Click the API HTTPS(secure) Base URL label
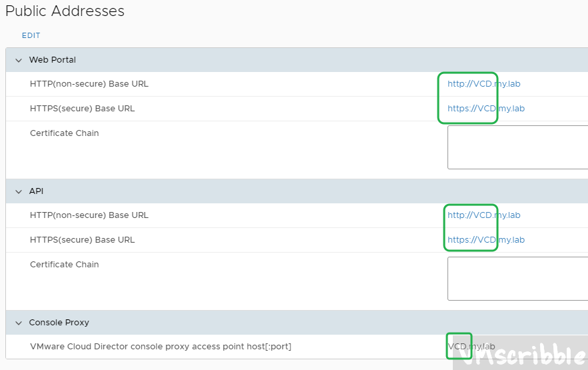The image size is (588, 370). point(82,240)
